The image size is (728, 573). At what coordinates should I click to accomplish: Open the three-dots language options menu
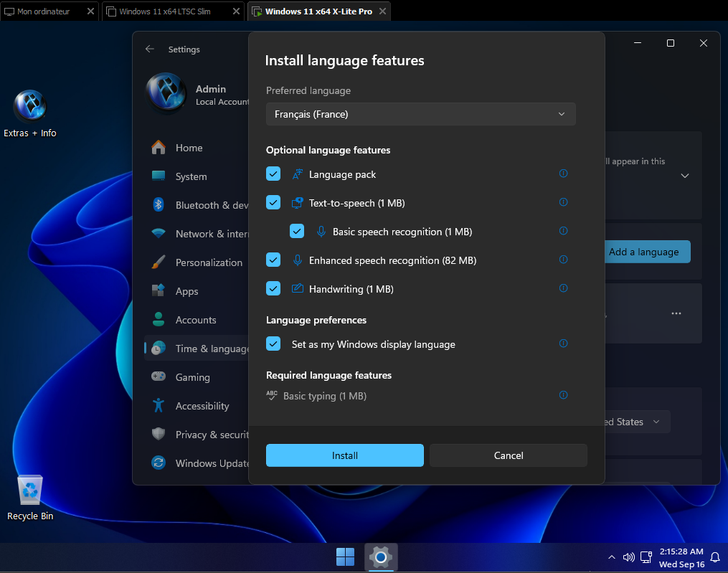click(676, 313)
